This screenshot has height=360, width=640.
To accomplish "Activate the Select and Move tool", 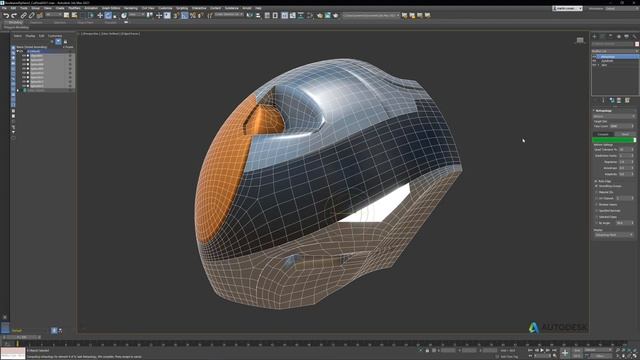I will pyautogui.click(x=100, y=16).
